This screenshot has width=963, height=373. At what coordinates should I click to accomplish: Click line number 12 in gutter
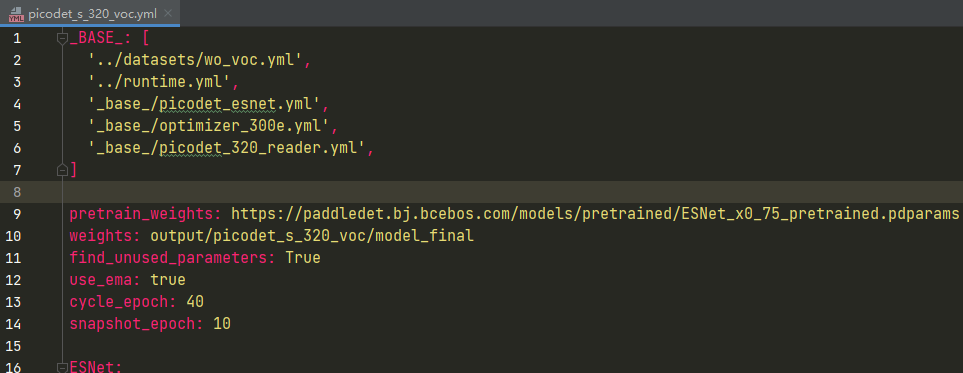(x=14, y=280)
